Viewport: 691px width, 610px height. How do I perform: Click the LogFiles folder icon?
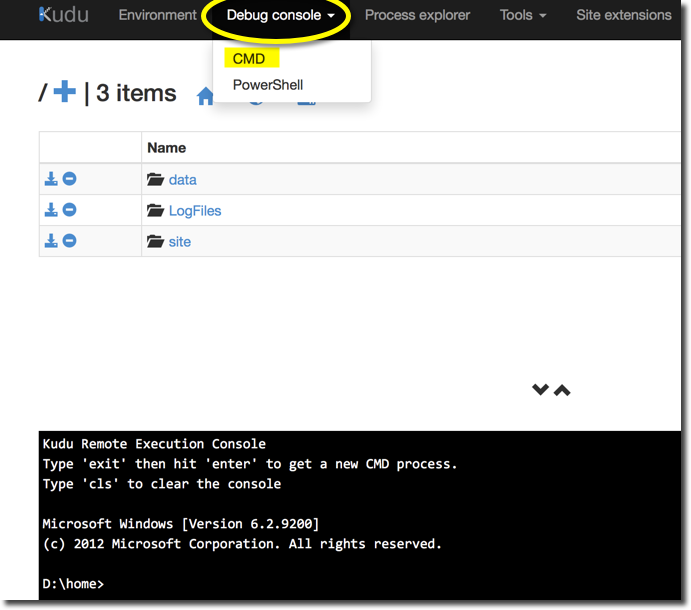click(155, 210)
